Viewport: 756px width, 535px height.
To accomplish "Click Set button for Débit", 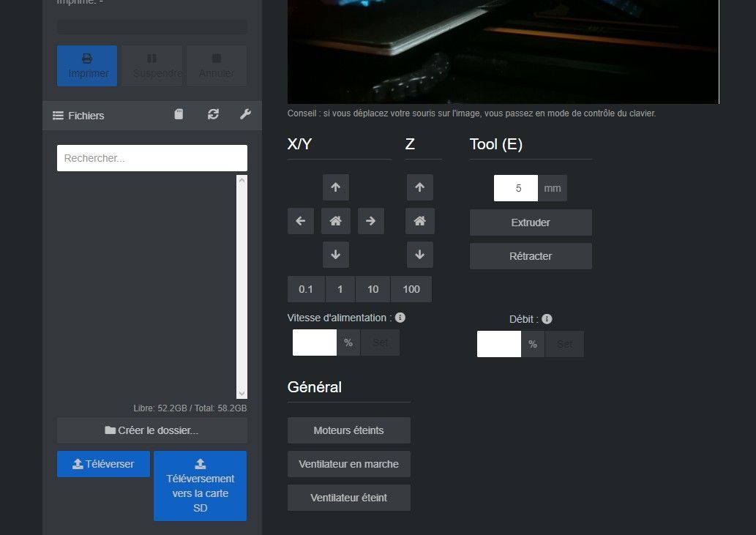I will click(x=564, y=344).
